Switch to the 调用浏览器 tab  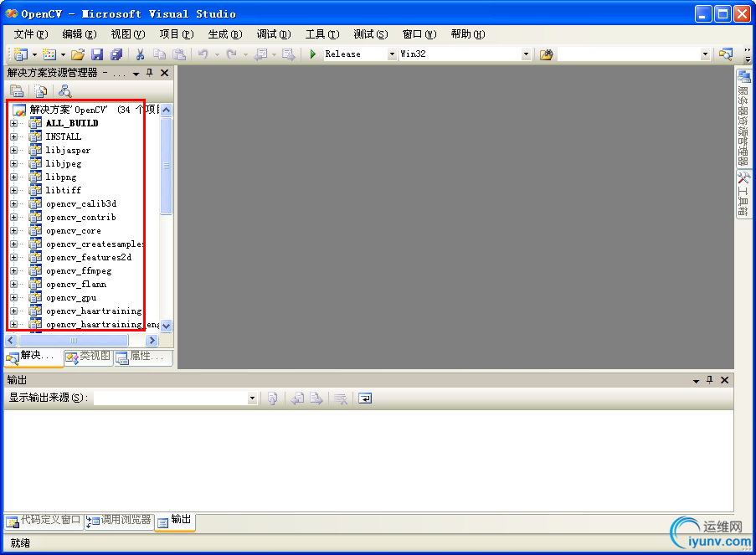pyautogui.click(x=120, y=521)
